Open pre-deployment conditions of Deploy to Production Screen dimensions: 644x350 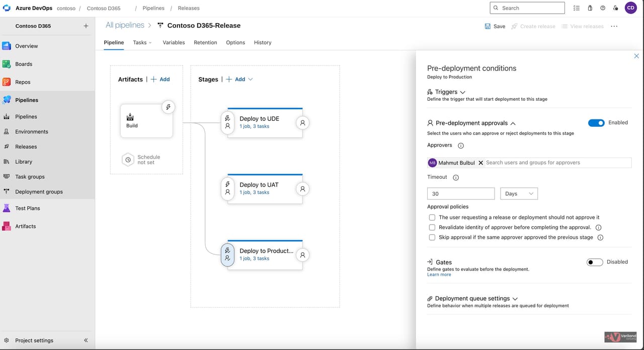coord(227,254)
